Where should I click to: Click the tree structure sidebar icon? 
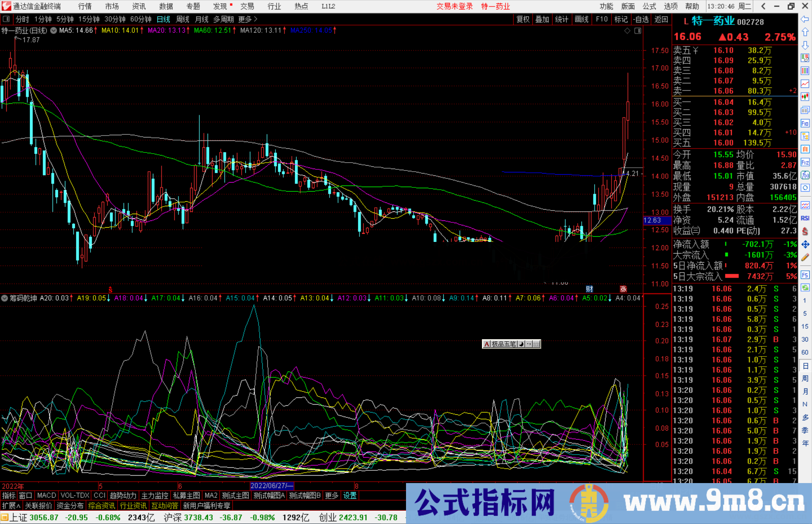[x=805, y=136]
